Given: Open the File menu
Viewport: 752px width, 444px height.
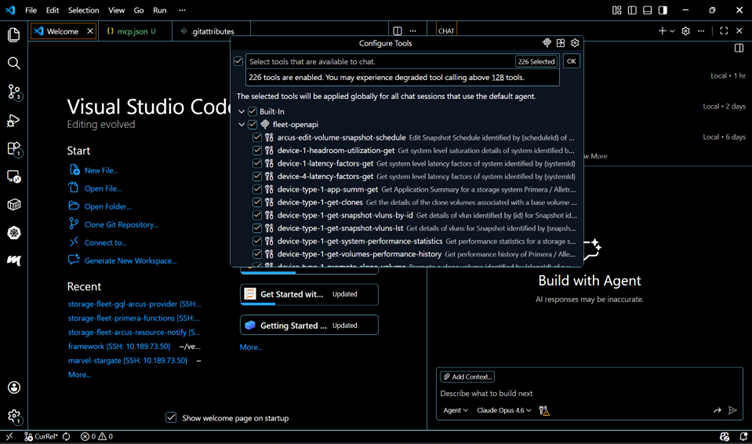Looking at the screenshot, I should (31, 10).
